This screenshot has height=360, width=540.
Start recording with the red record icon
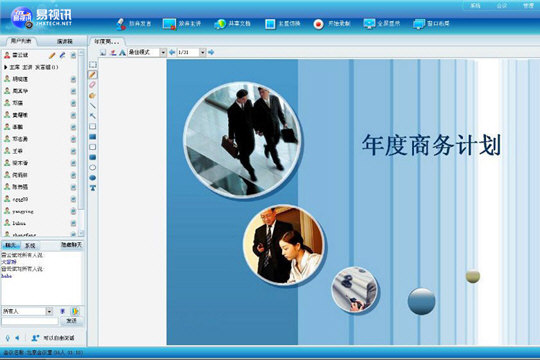[319, 24]
